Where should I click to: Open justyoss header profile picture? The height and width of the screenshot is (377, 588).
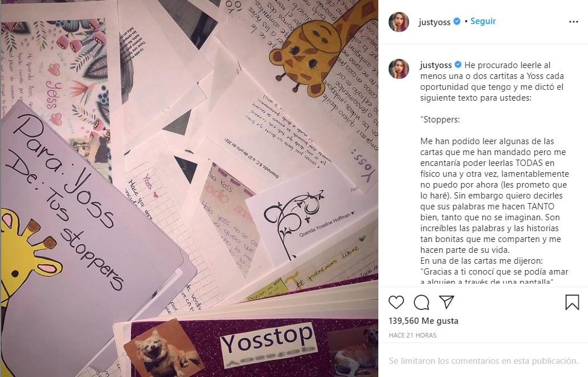tap(399, 22)
